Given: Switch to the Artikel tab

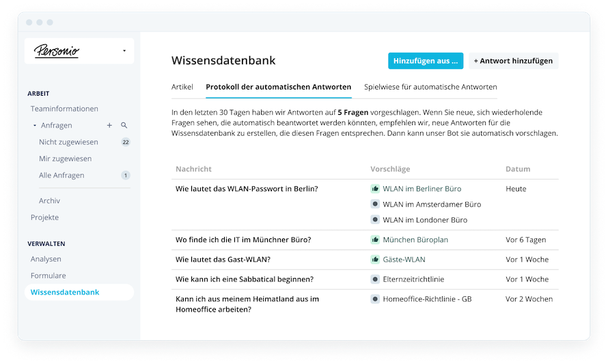Looking at the screenshot, I should (x=182, y=87).
